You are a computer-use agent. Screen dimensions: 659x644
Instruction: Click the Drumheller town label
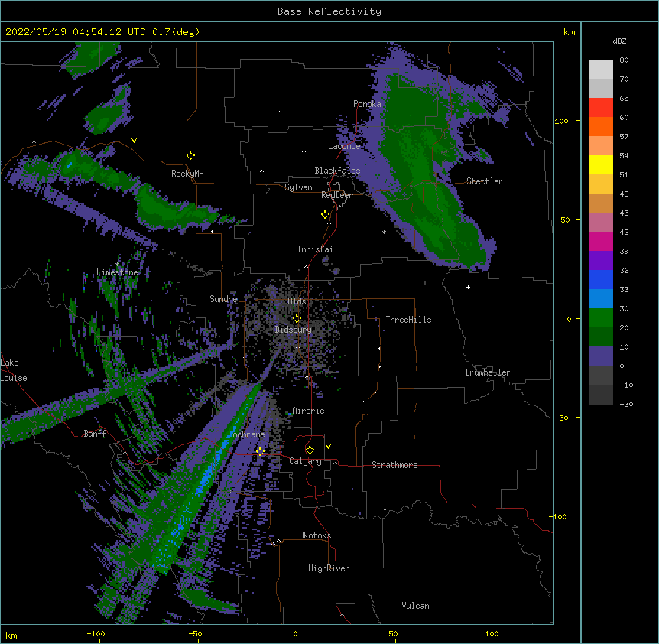point(488,372)
